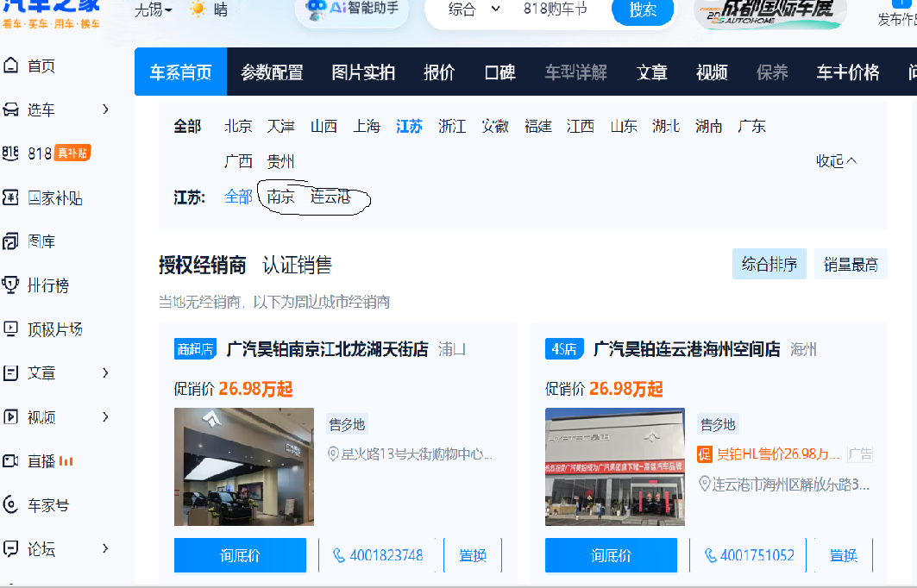The width and height of the screenshot is (917, 588).
Task: Open the 视频 tab in navigation bar
Action: coord(712,72)
